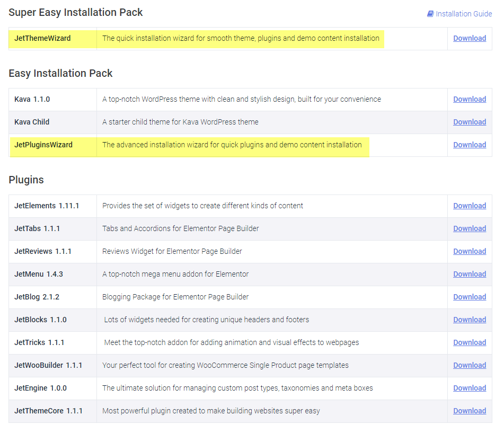Viewport: 504px width, 433px height.
Task: Download the JetPluginsWizard installer
Action: tap(469, 145)
